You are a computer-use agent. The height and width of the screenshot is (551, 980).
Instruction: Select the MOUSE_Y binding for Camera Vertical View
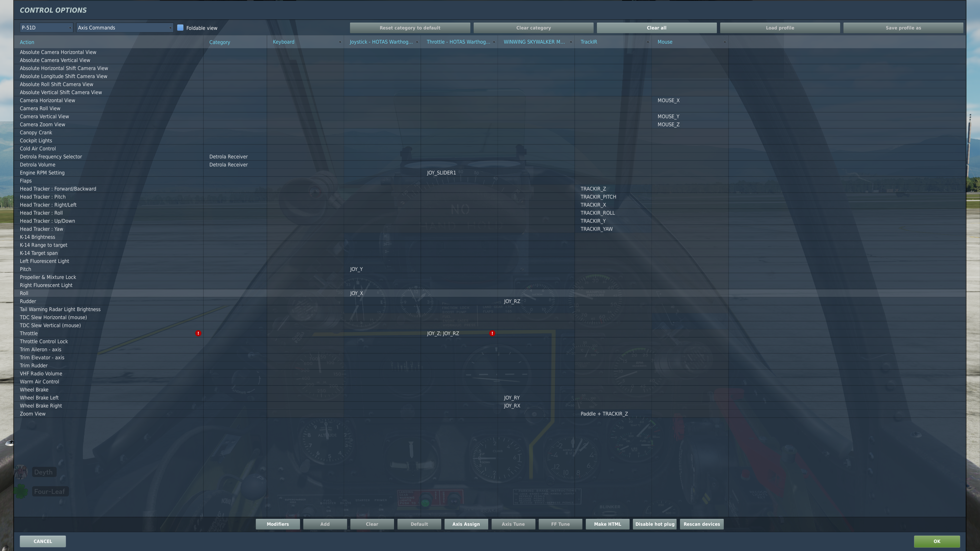point(668,116)
